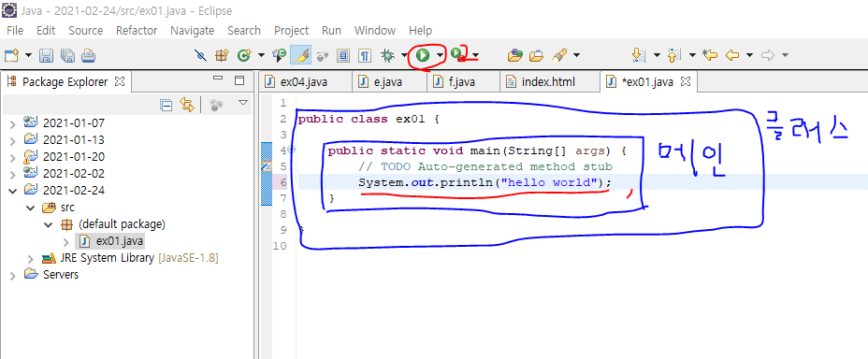
Task: Expand the 2021-01-07 project
Action: [x=13, y=124]
